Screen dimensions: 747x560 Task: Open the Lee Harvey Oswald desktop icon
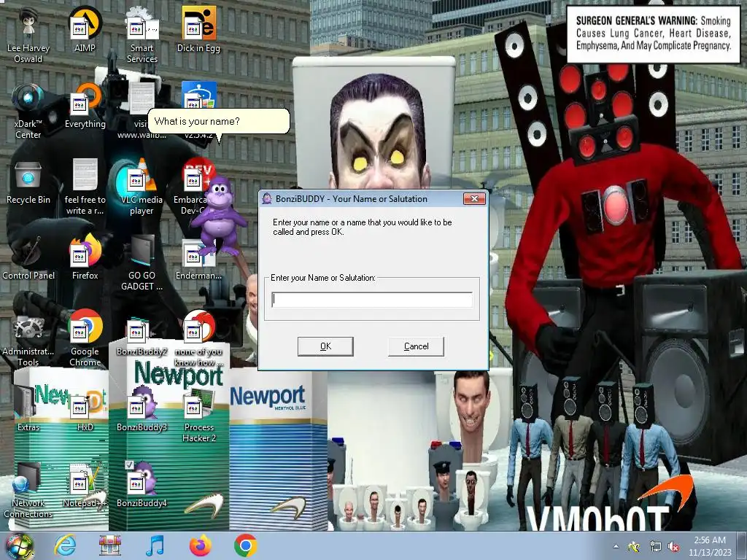pyautogui.click(x=28, y=35)
